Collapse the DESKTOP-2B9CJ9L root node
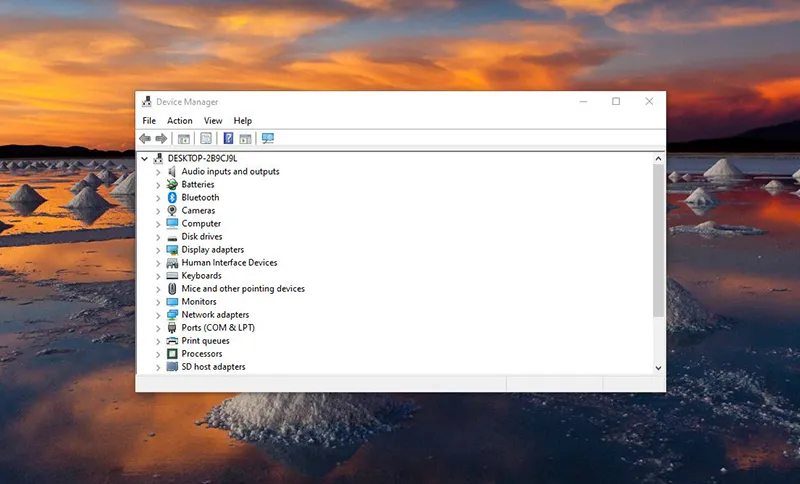The width and height of the screenshot is (800, 484). (145, 158)
